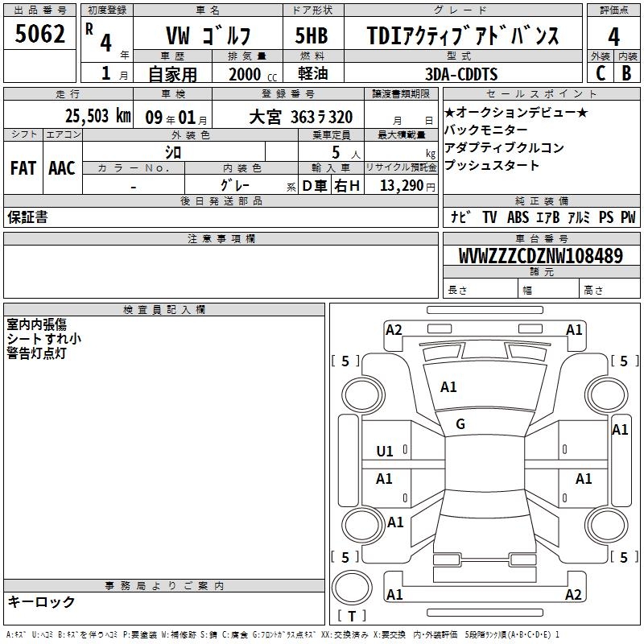Click the overall evaluation score 4
This screenshot has width=644, height=644.
tap(613, 36)
